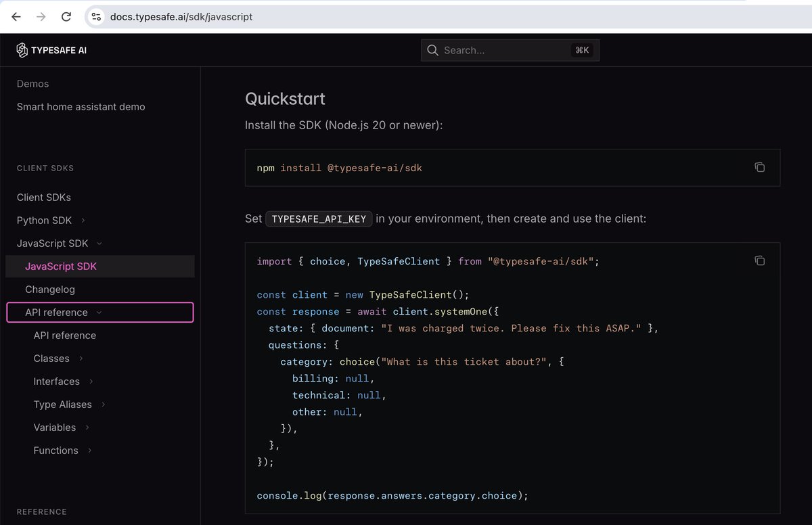Click the 'new TypeSafeClient()' code line
This screenshot has width=812, height=525.
(x=363, y=295)
